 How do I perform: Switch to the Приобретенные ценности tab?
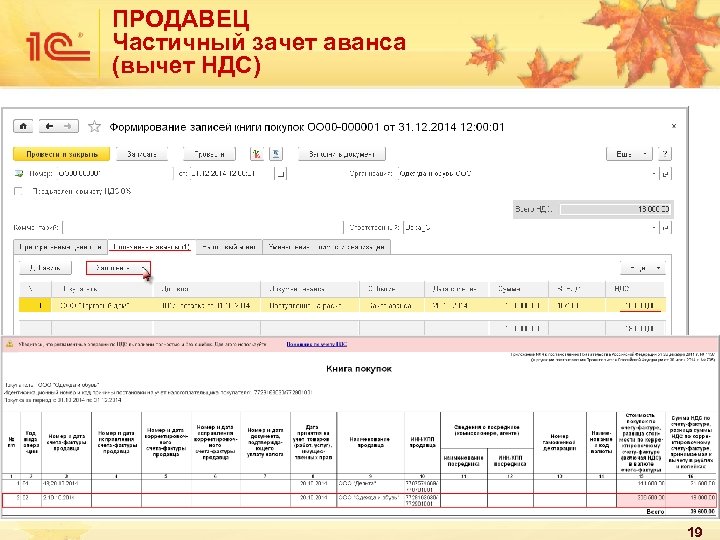[60, 247]
